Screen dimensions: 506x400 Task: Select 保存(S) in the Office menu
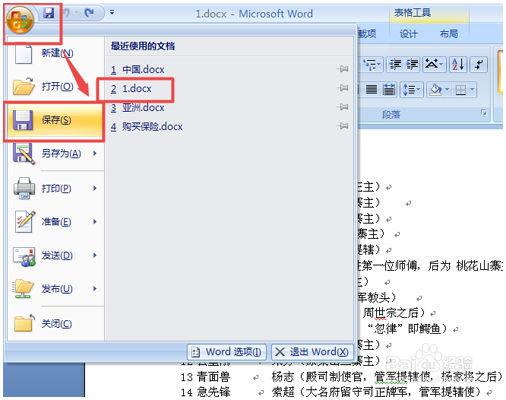coord(54,120)
